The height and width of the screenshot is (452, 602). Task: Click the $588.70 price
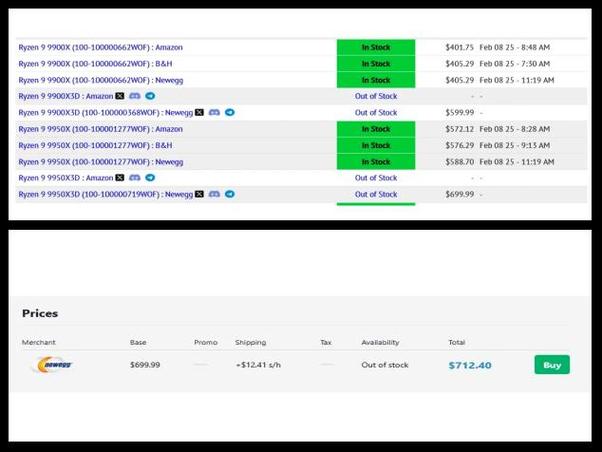460,162
